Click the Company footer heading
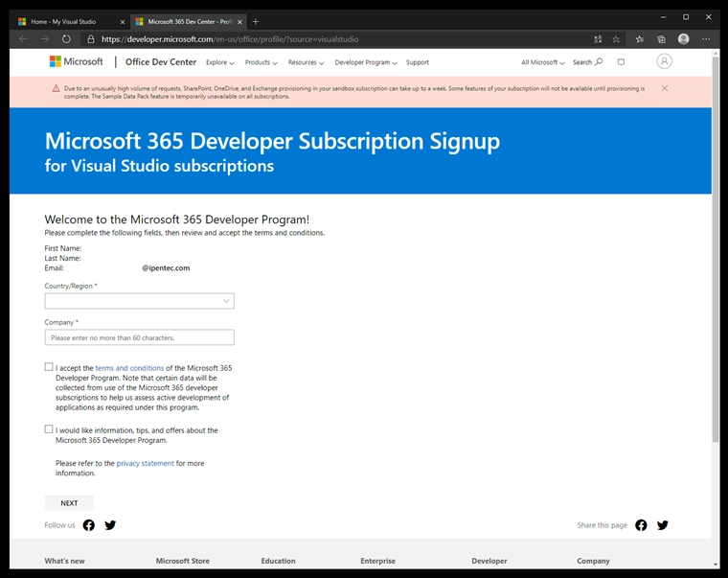The image size is (728, 578). tap(593, 561)
